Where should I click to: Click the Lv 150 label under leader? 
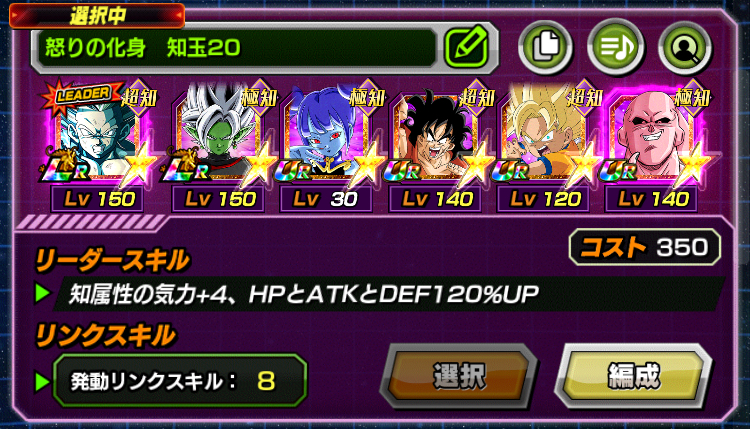(98, 199)
